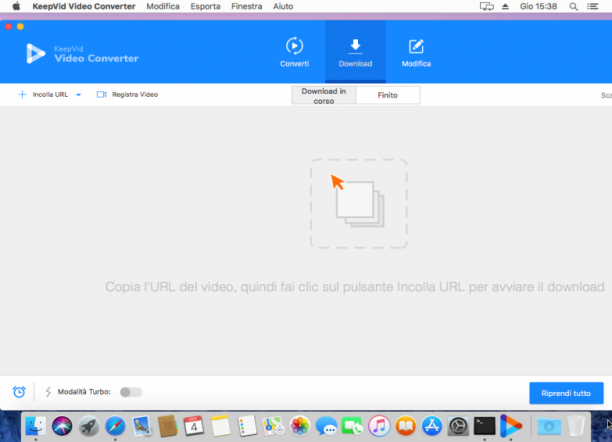
Task: Open Notification Center list icon
Action: point(593,6)
